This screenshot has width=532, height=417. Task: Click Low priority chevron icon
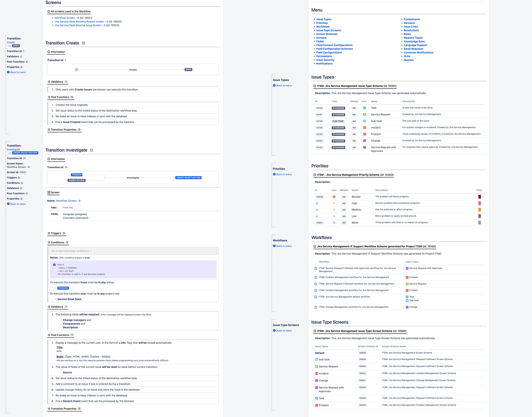(x=334, y=216)
